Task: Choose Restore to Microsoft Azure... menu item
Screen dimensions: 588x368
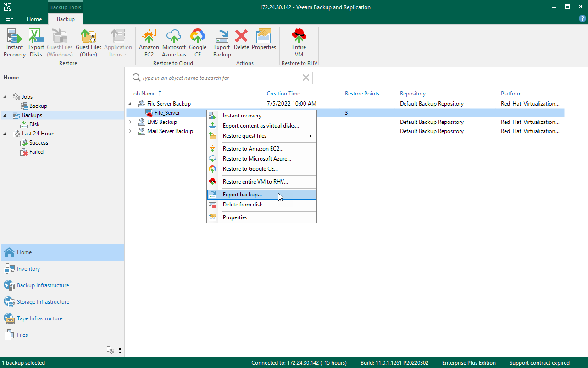Action: coord(261,159)
